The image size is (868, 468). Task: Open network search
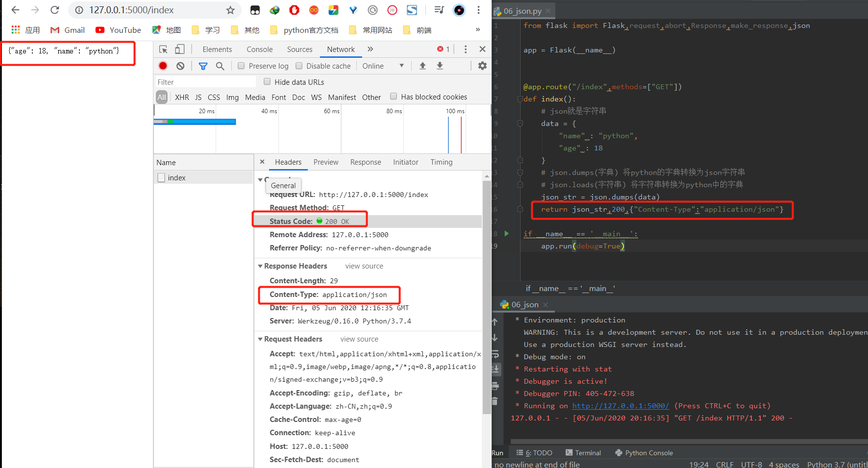220,66
